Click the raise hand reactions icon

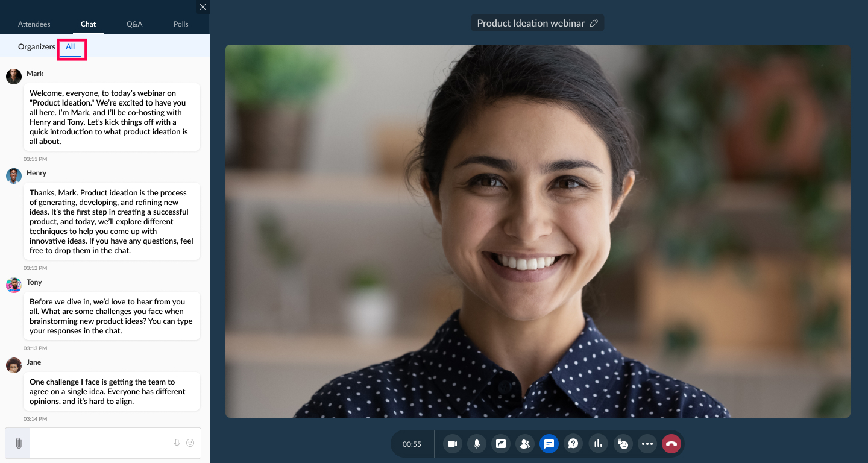623,444
